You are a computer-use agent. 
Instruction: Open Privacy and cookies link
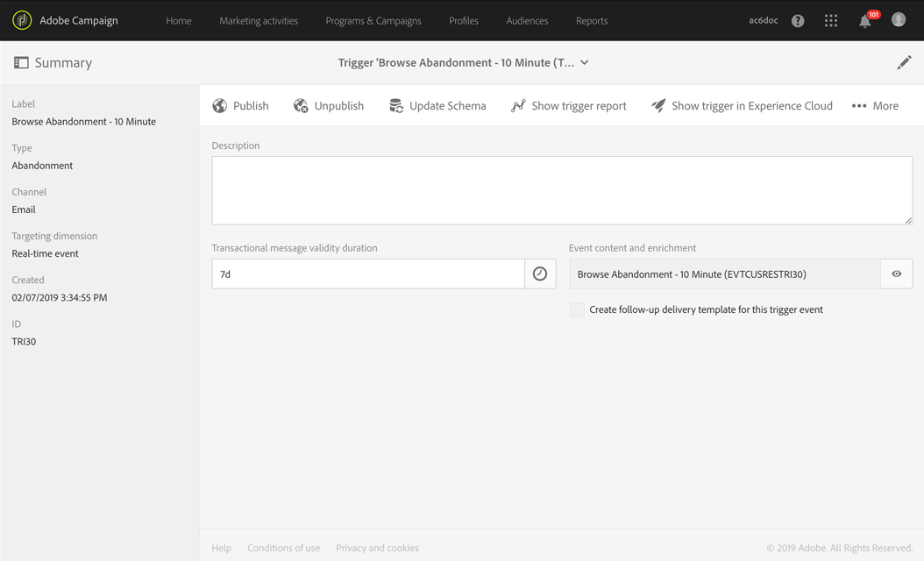point(377,548)
